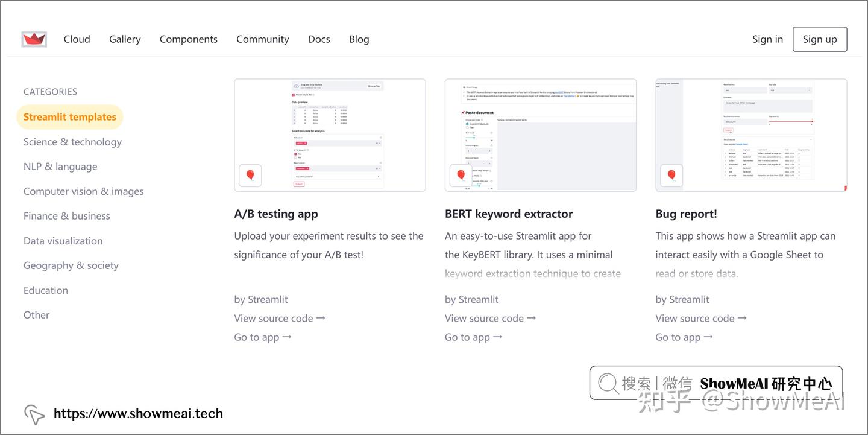Click 'by Streamlit' under A/B testing app

pos(261,299)
